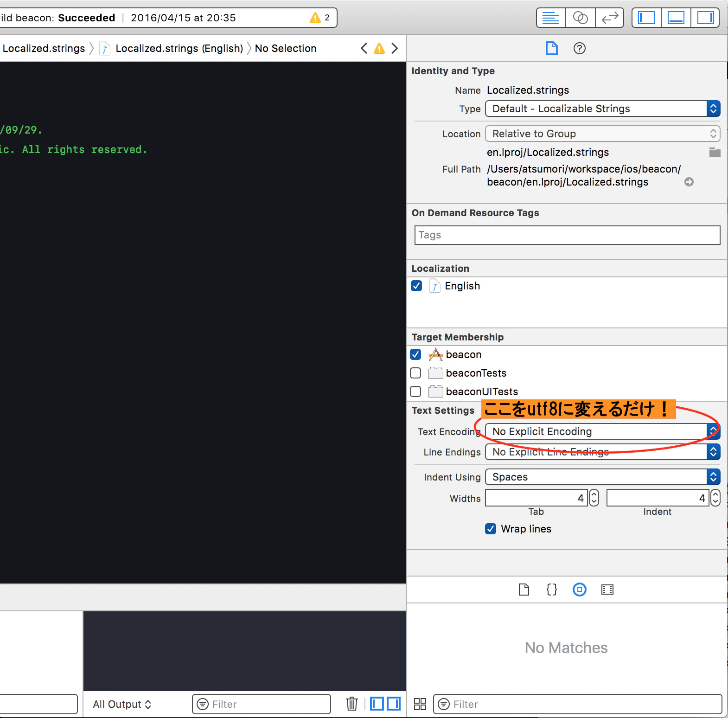Select the en.lproj/Localized.strings path text

tap(548, 152)
